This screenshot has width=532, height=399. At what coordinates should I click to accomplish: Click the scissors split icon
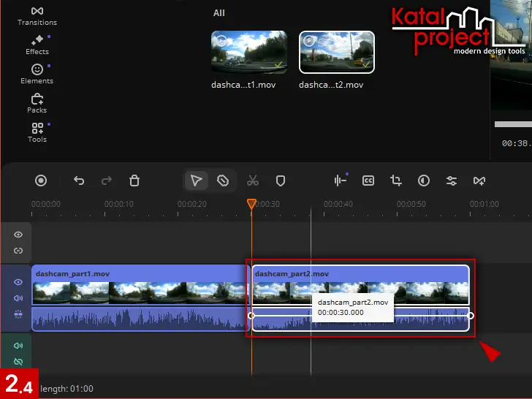click(x=253, y=180)
